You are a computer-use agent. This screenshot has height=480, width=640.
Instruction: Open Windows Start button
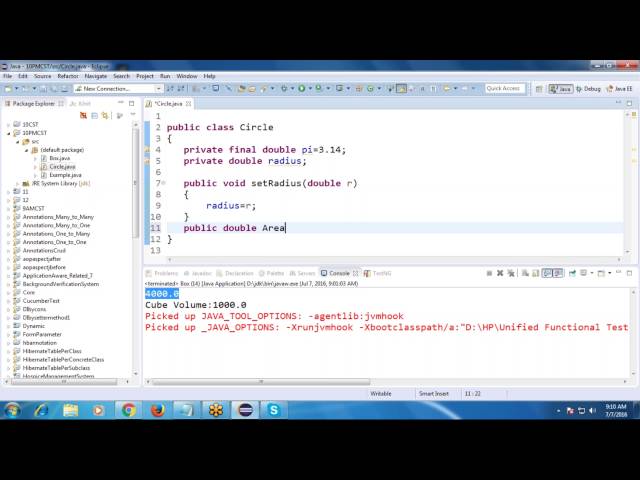[12, 410]
